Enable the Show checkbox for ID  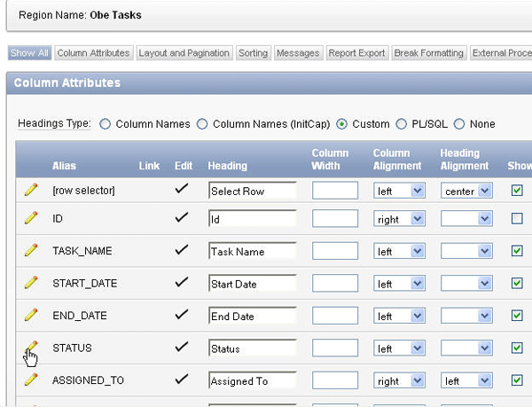517,218
